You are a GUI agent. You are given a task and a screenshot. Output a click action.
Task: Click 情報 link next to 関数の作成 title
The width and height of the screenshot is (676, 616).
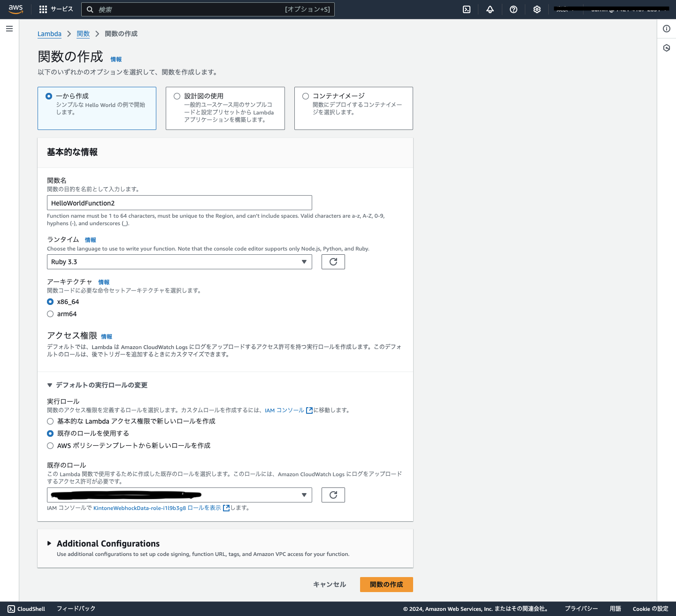tap(116, 60)
